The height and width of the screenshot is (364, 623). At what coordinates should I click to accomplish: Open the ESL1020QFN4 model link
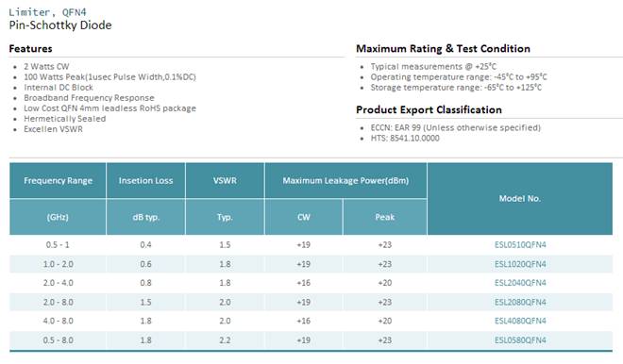tap(520, 264)
